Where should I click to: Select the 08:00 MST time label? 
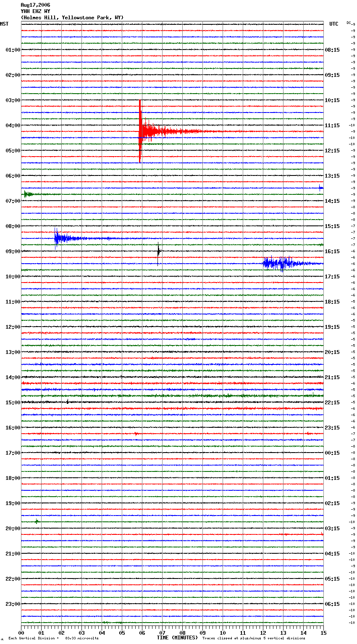click(13, 226)
